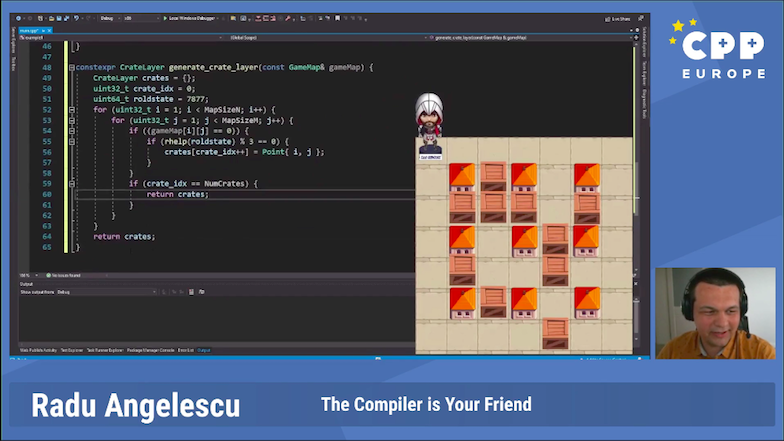Start Local Windows Debugger green play
This screenshot has width=784, height=441.
point(190,18)
